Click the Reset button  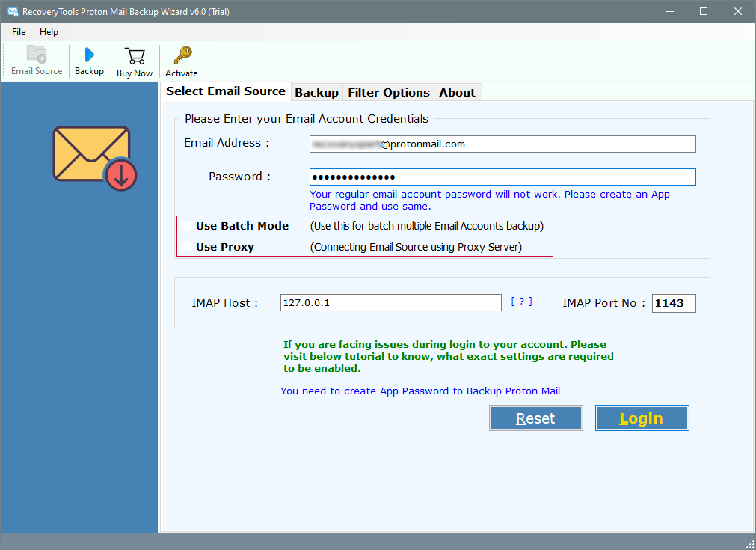pos(535,418)
